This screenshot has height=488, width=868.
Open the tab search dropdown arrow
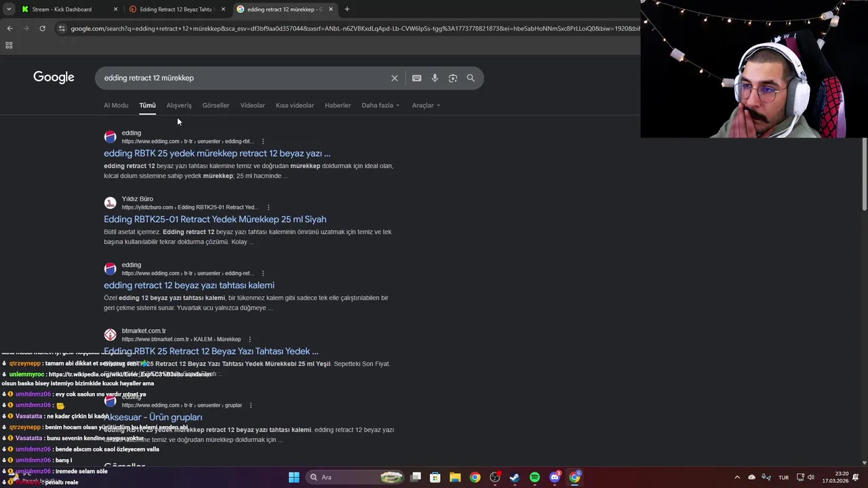9,9
